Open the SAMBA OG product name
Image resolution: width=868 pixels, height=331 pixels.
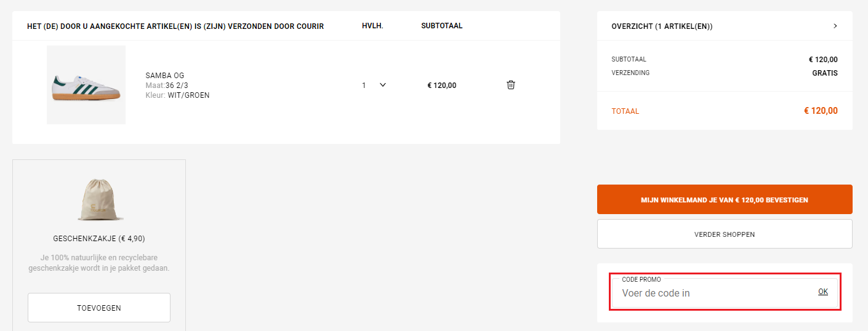click(165, 76)
